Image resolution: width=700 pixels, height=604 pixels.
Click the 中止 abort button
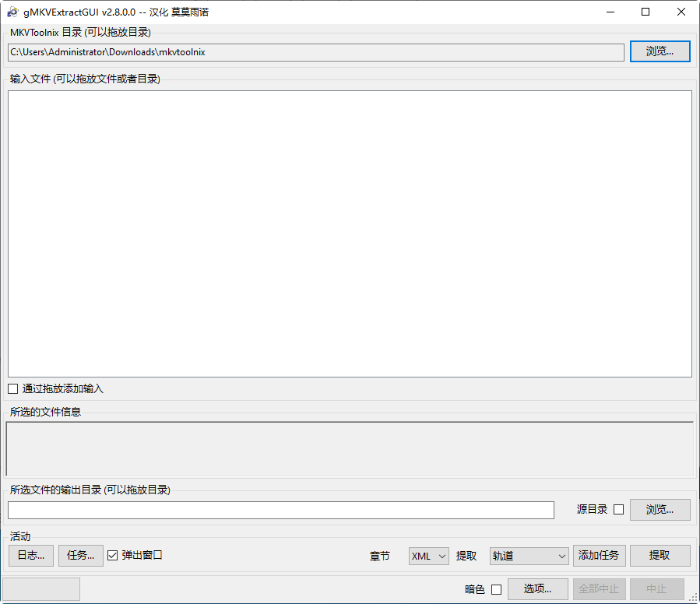(656, 588)
